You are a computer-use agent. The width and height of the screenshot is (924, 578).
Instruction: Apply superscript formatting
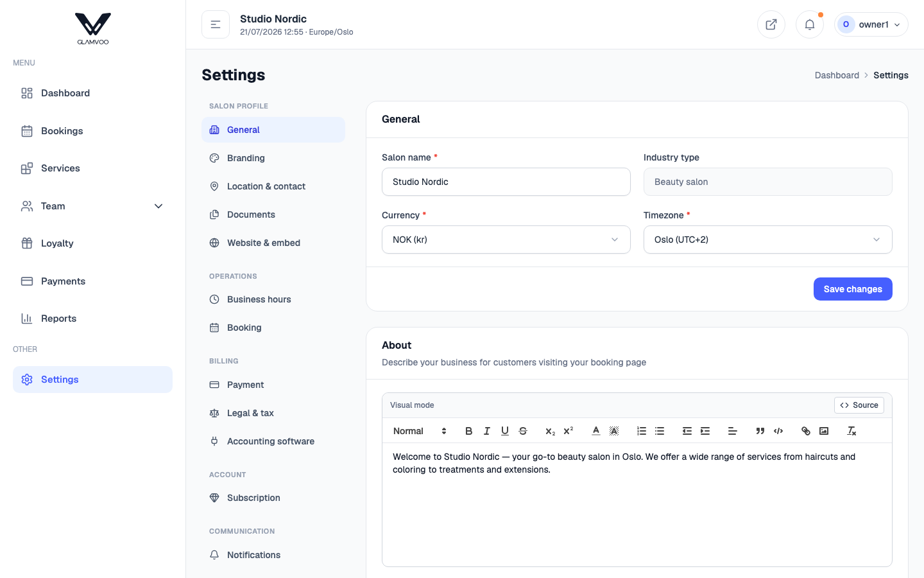click(x=568, y=431)
